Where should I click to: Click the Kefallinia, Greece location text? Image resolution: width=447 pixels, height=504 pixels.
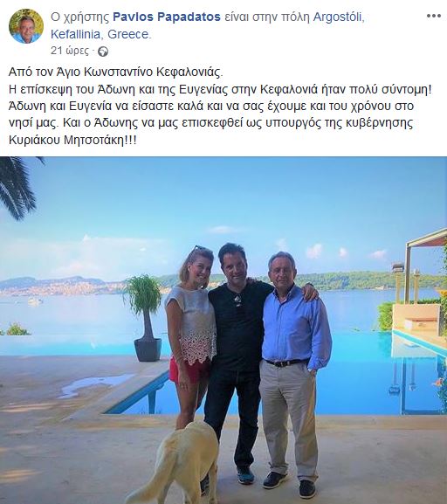(100, 34)
